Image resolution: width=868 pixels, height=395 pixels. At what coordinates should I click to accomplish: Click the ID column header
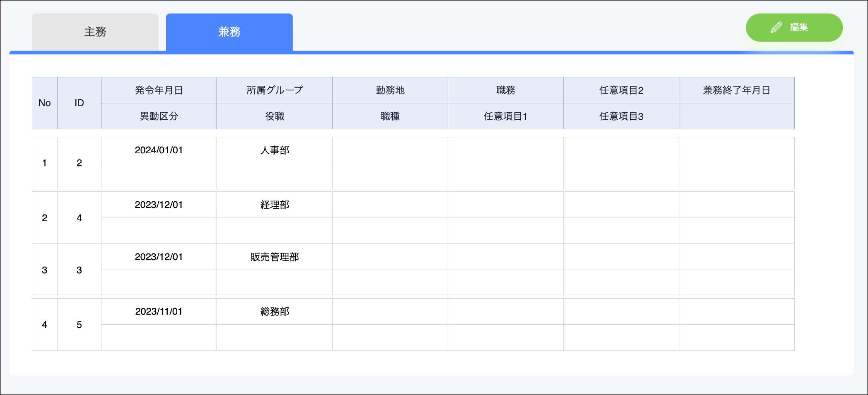(79, 103)
